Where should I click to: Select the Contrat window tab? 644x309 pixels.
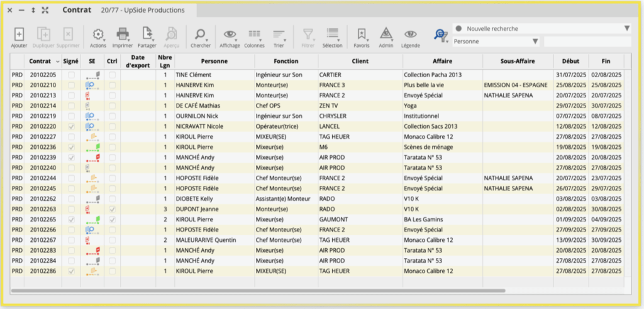[x=77, y=11]
